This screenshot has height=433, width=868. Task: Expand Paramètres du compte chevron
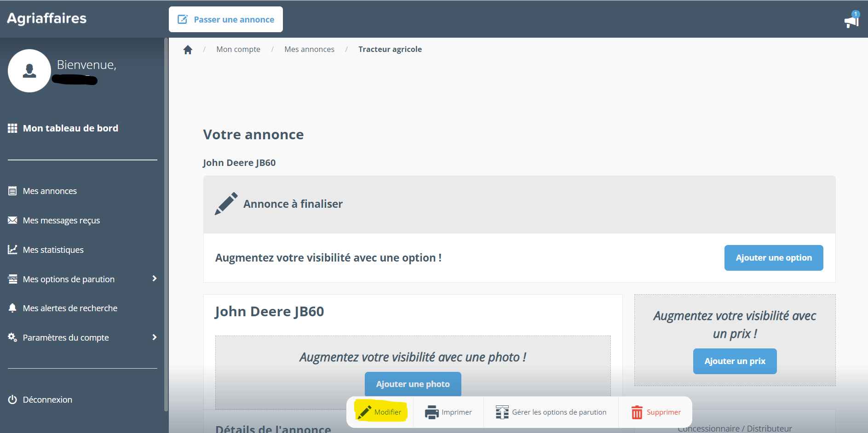[x=155, y=337]
